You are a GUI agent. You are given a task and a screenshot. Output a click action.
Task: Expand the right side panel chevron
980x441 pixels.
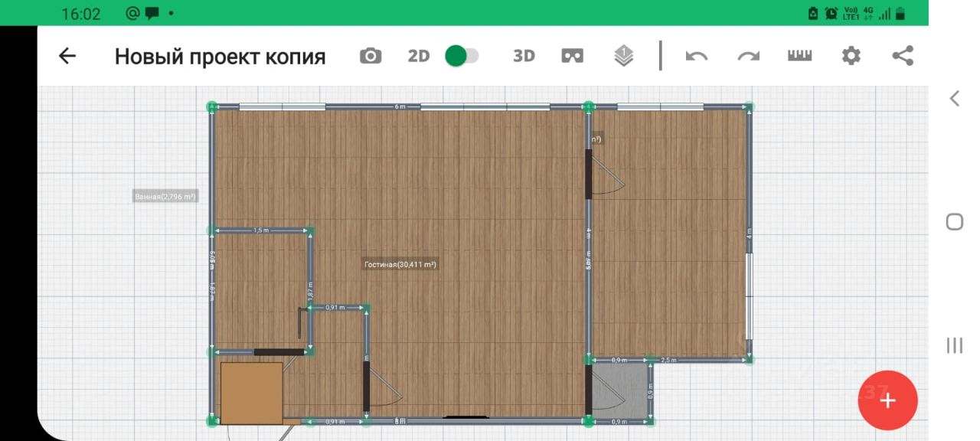954,98
